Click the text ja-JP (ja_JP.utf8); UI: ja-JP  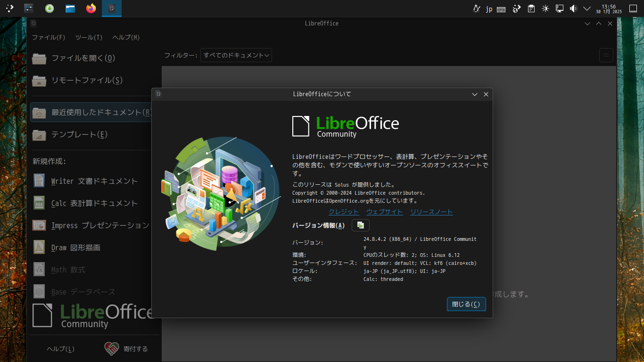(x=405, y=271)
